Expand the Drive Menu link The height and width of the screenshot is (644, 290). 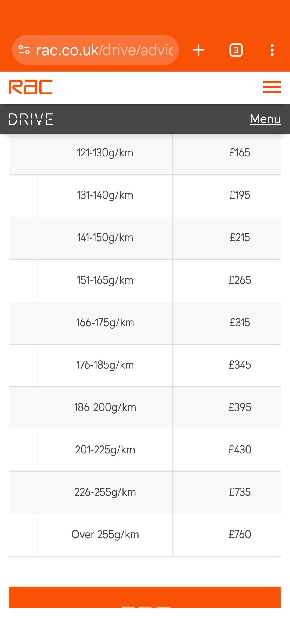pyautogui.click(x=265, y=119)
